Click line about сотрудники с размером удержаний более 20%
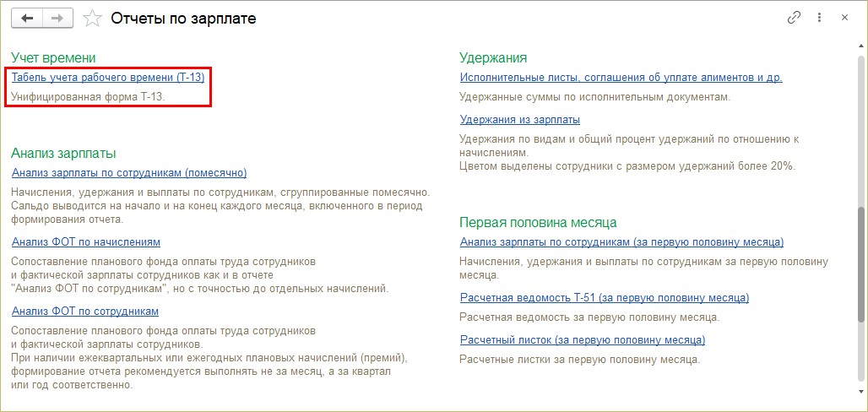This screenshot has height=412, width=868. [x=627, y=165]
